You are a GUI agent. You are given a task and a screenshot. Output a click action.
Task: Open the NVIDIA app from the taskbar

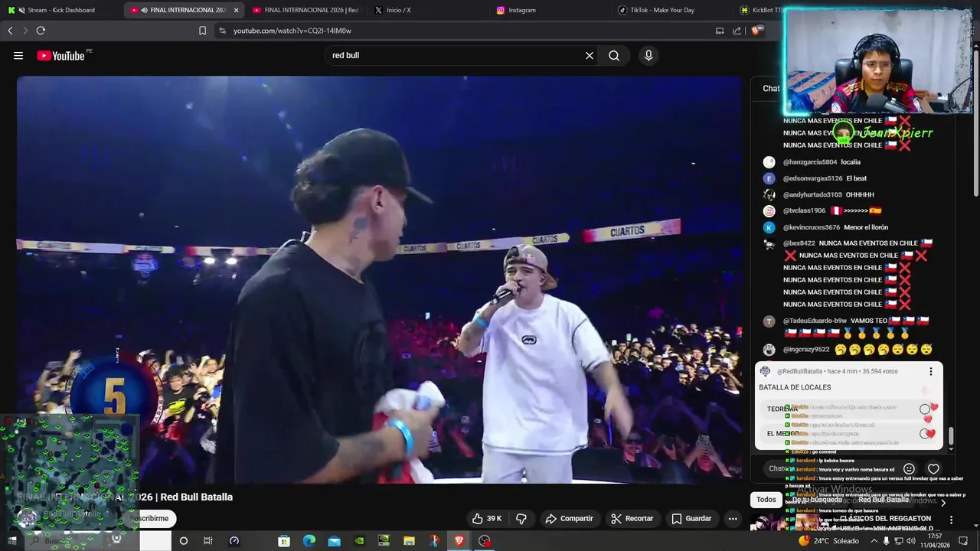[x=359, y=541]
